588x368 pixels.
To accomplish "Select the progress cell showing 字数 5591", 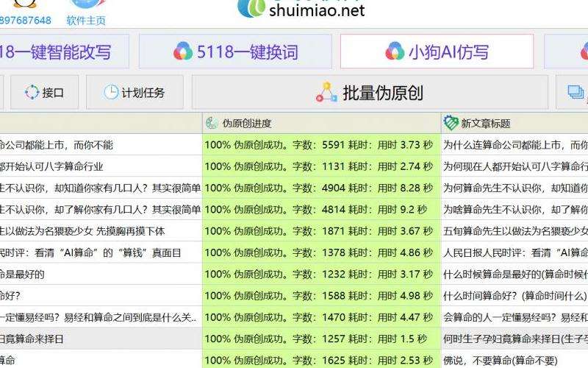I will (x=320, y=145).
